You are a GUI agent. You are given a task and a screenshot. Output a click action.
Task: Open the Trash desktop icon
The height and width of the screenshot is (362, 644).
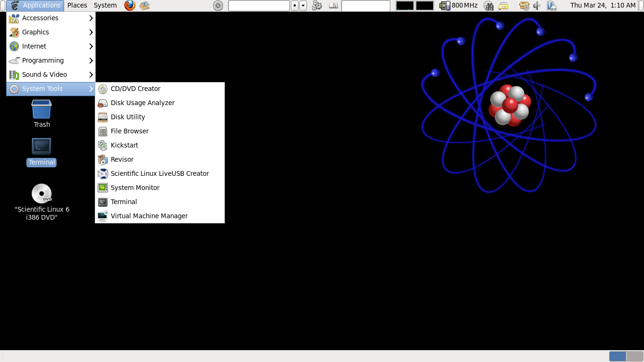click(x=41, y=109)
